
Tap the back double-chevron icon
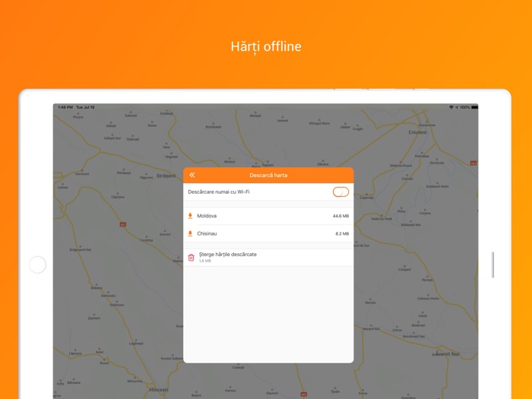click(x=192, y=175)
